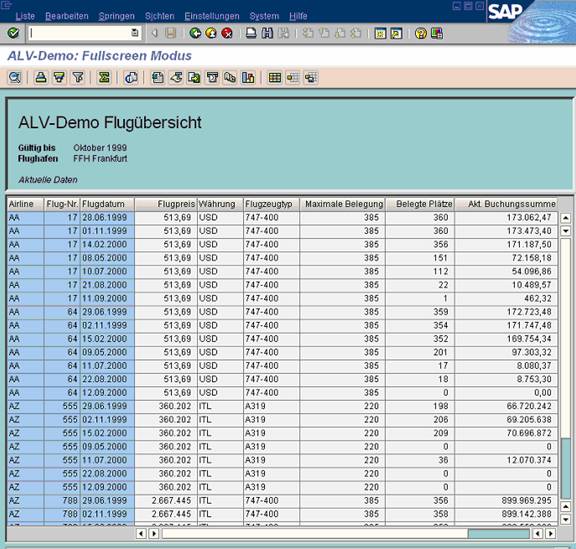Click the Print icon in standard toolbar
Screen dimensions: 576x549
pos(251,33)
